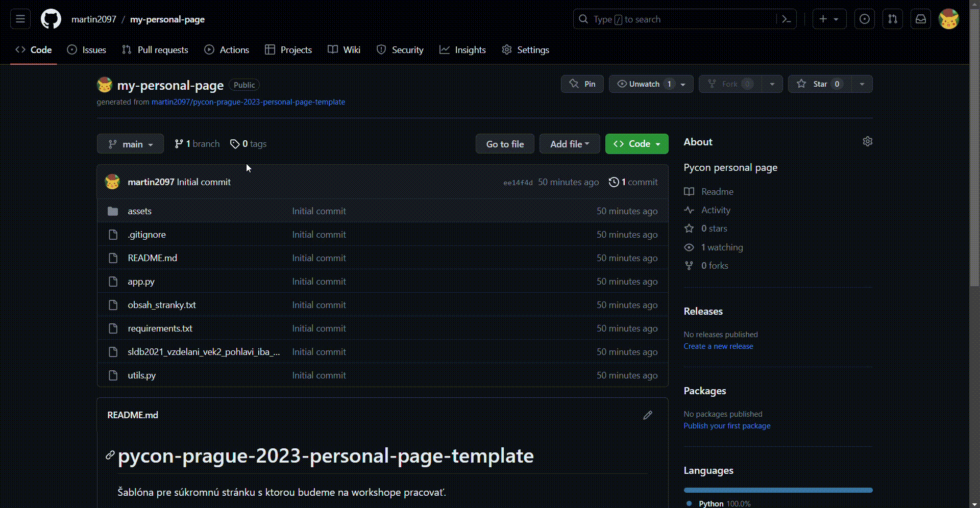Open commit ee14f4d hash link
The image size is (980, 508).
pos(518,183)
